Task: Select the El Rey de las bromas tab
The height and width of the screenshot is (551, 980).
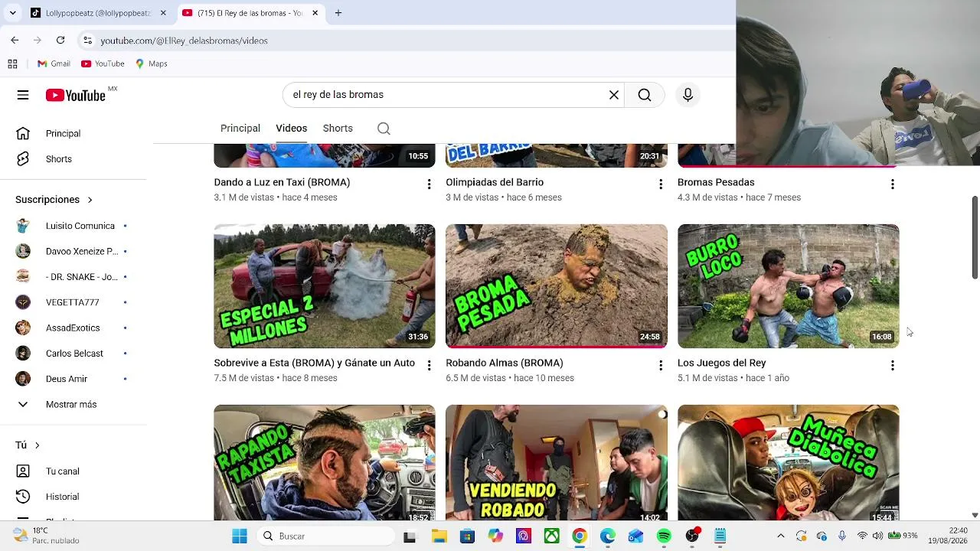Action: pos(250,13)
